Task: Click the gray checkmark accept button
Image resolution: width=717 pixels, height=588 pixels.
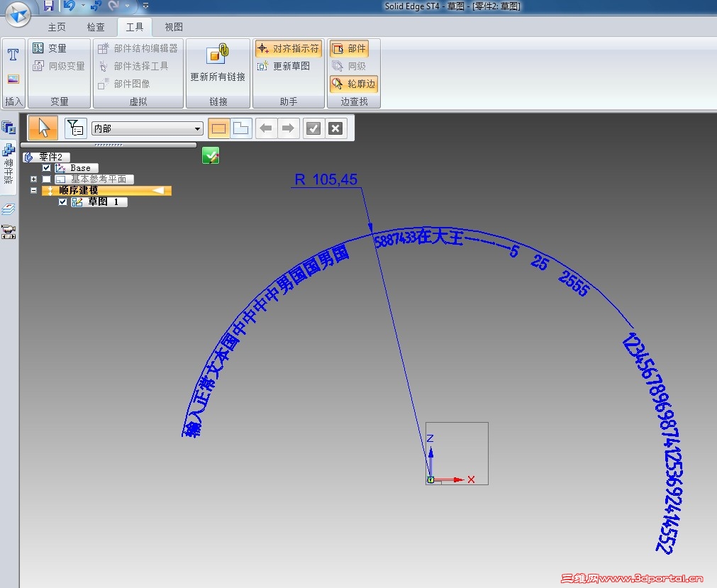Action: (x=313, y=128)
